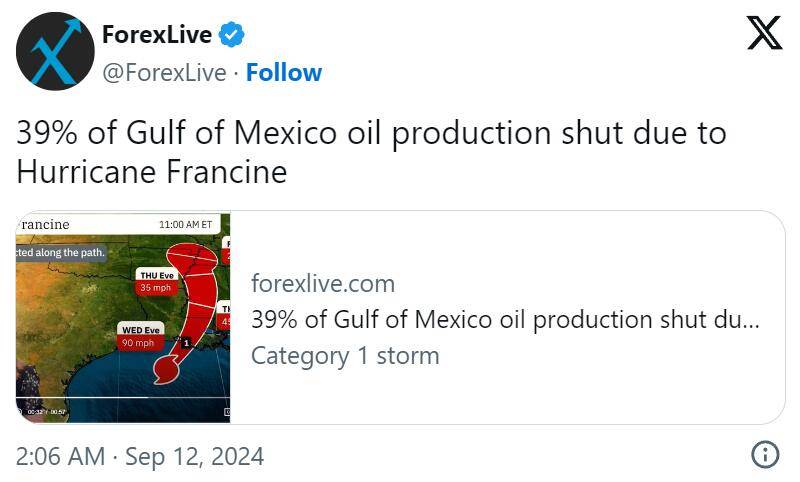
Task: Click the THU Eve 35 mph label
Action: pyautogui.click(x=157, y=282)
